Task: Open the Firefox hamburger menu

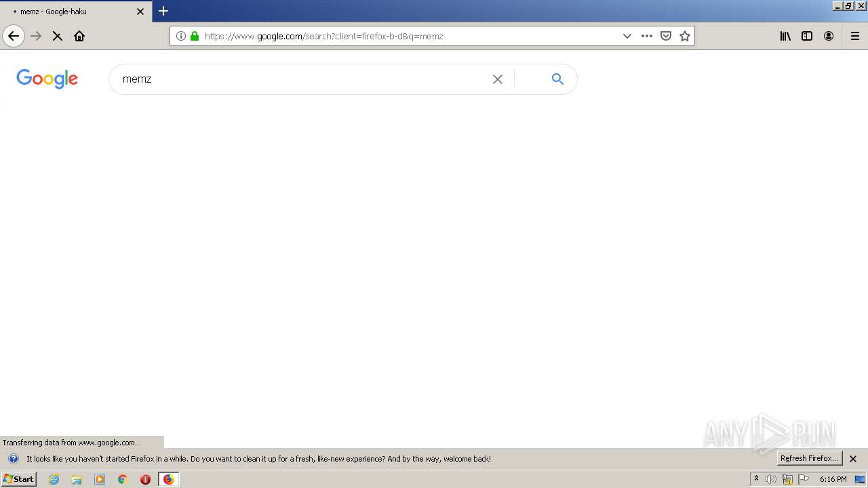Action: coord(855,36)
